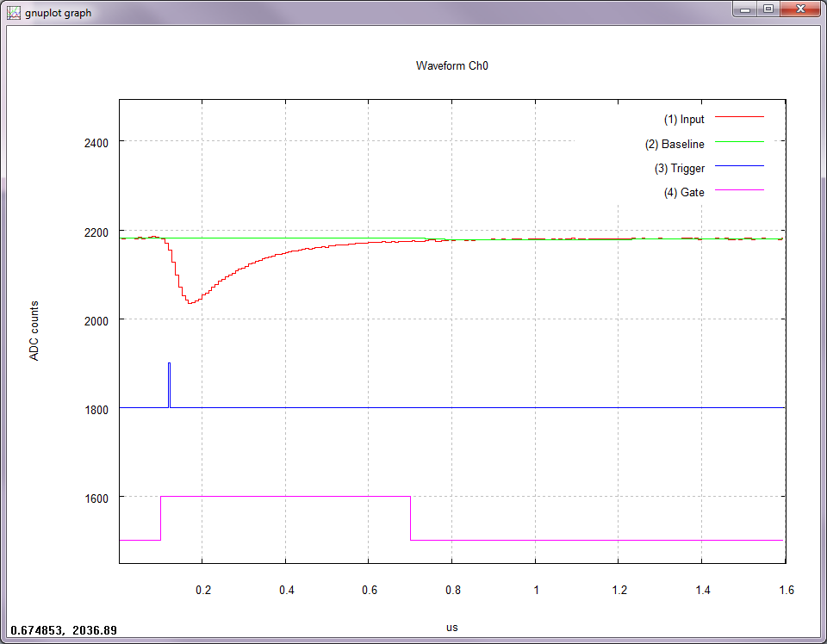
Task: Click the gnuplot icon in the title bar
Action: 13,13
